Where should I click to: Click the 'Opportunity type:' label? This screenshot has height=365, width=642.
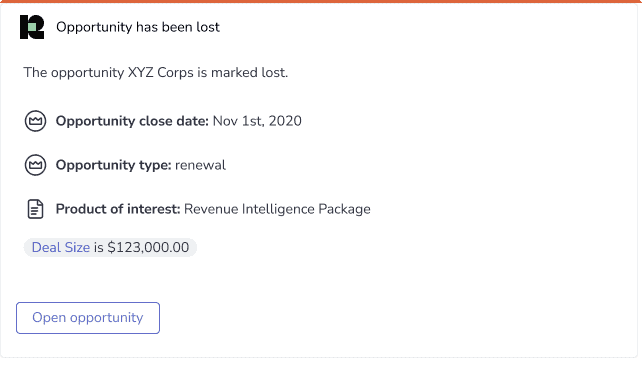coord(113,165)
